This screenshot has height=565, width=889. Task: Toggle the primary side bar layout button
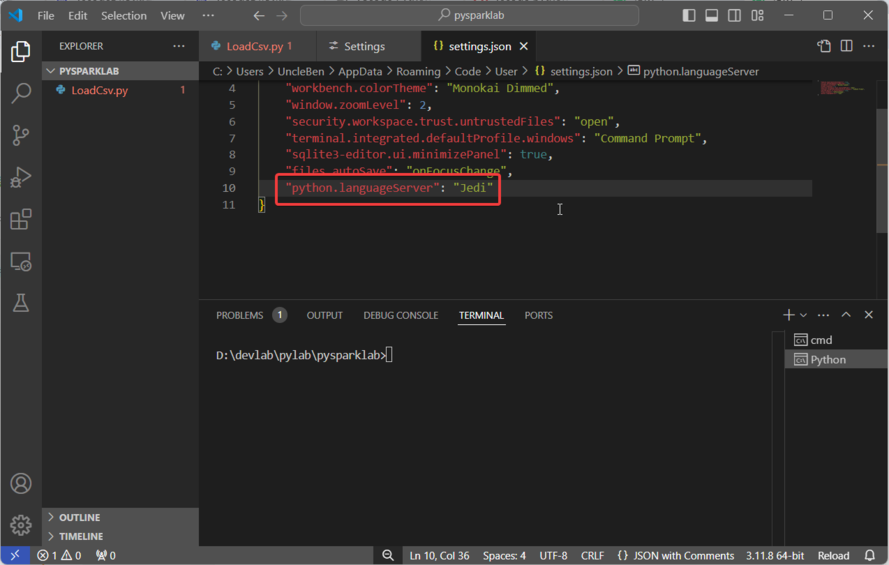[x=689, y=16]
